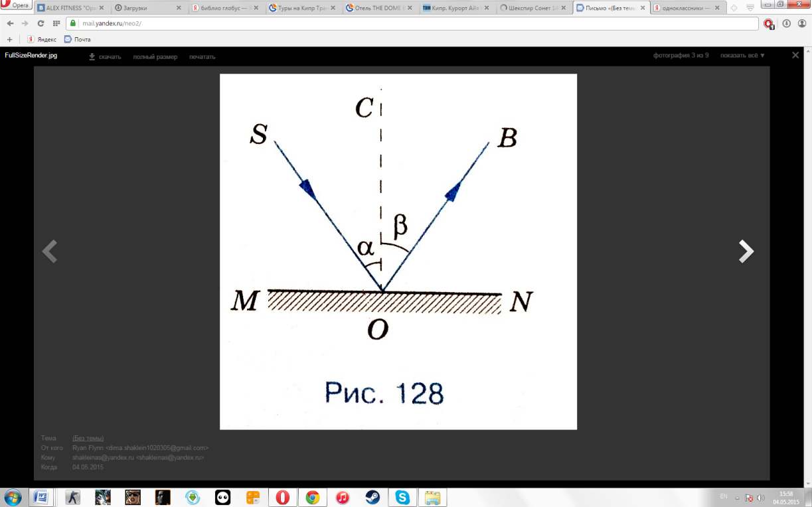Open a new tab with the plus icon
The width and height of the screenshot is (812, 507).
[x=734, y=8]
